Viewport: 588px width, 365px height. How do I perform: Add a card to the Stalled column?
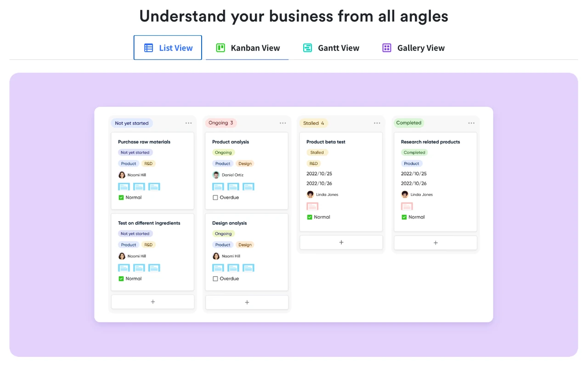tap(341, 242)
